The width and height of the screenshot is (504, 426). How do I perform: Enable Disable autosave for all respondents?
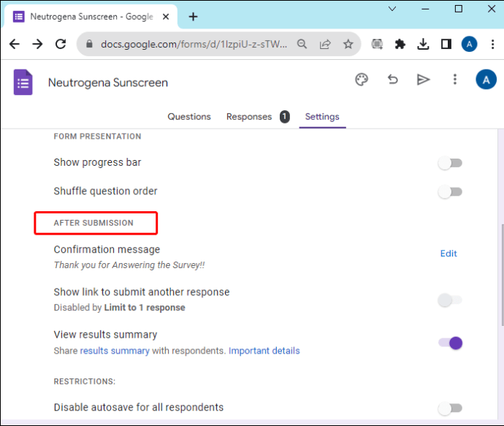pyautogui.click(x=450, y=408)
